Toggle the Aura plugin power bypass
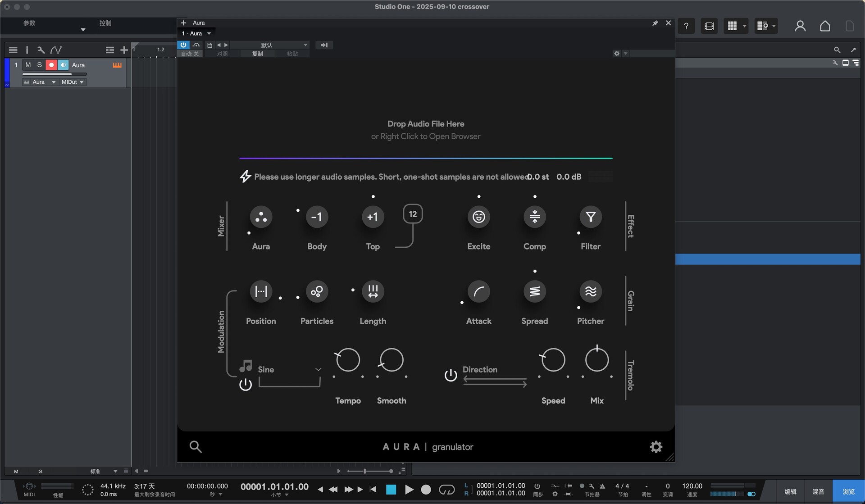 [x=183, y=45]
